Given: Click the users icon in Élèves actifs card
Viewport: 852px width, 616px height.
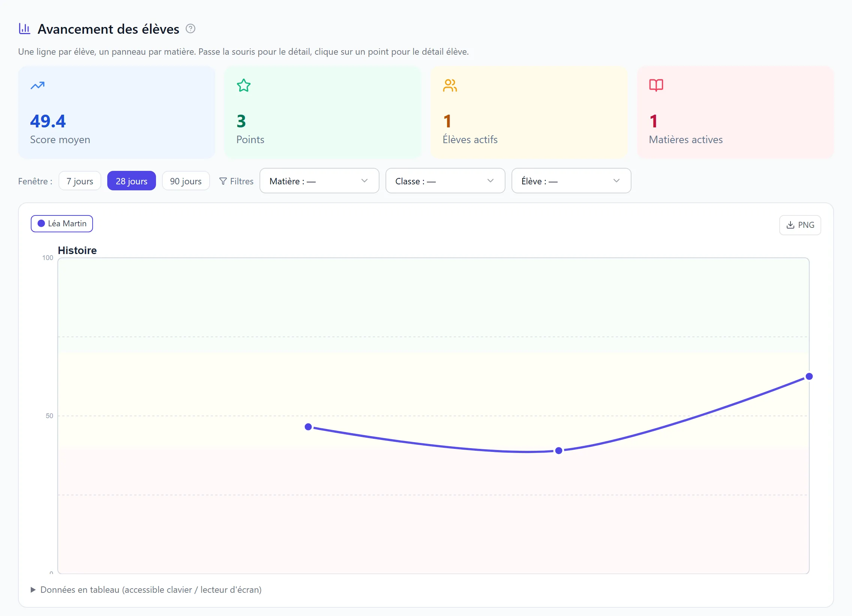Looking at the screenshot, I should (450, 85).
